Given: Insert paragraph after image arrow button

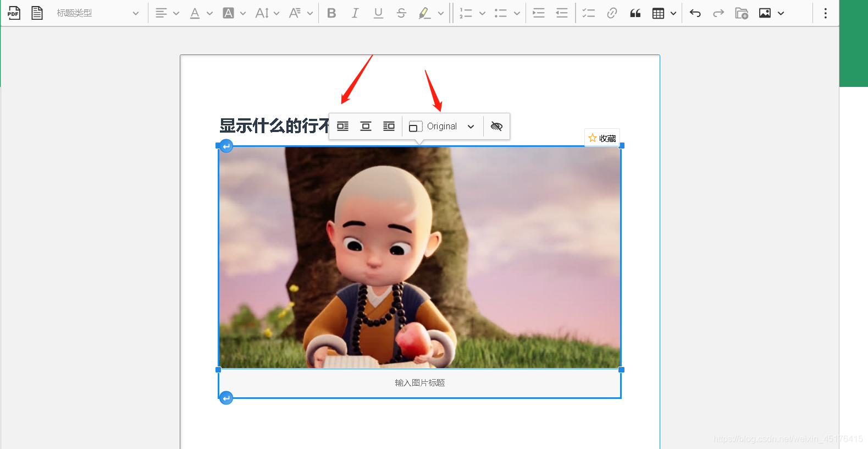Looking at the screenshot, I should coord(226,398).
